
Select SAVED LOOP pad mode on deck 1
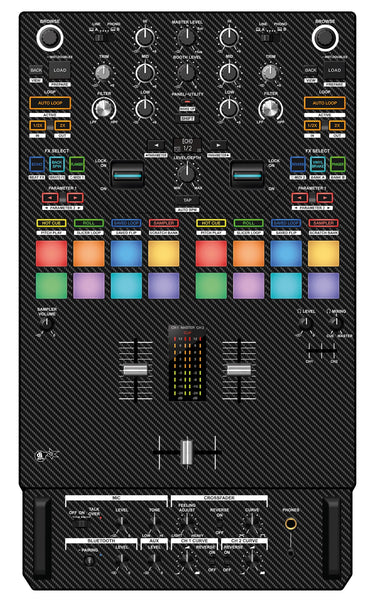(x=126, y=223)
